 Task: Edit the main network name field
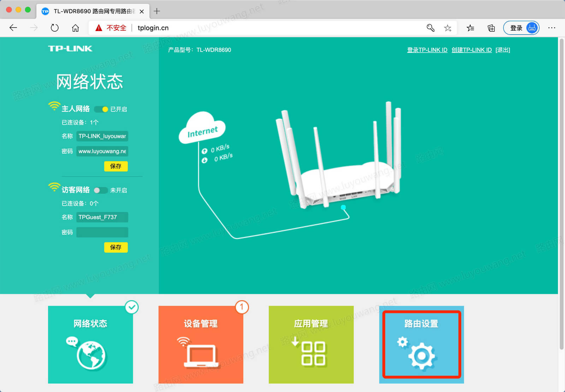(x=102, y=136)
